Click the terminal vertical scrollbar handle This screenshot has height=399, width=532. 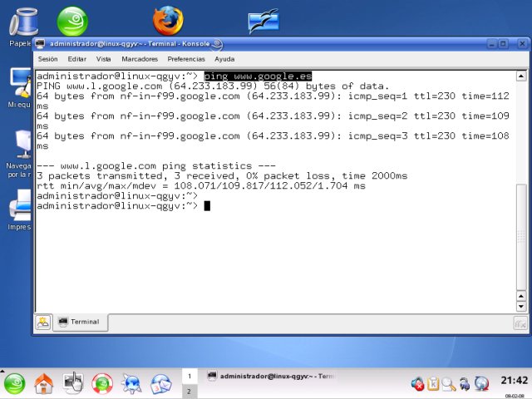click(521, 236)
